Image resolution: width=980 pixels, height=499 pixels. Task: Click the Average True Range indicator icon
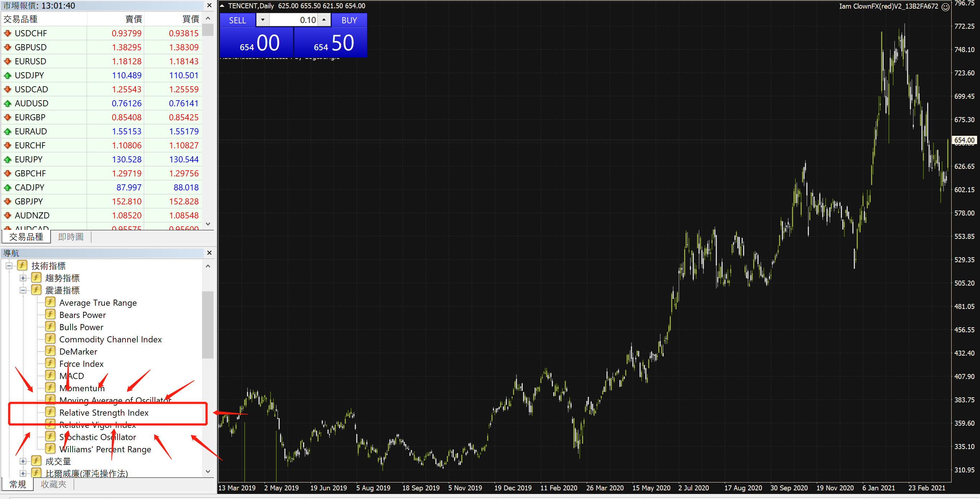pos(50,302)
